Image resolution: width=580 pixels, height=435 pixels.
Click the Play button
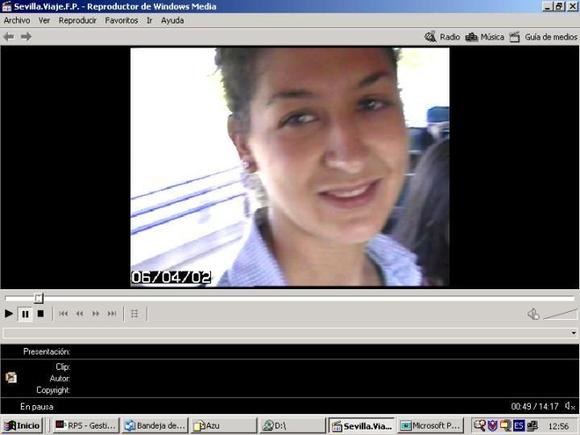(x=9, y=314)
